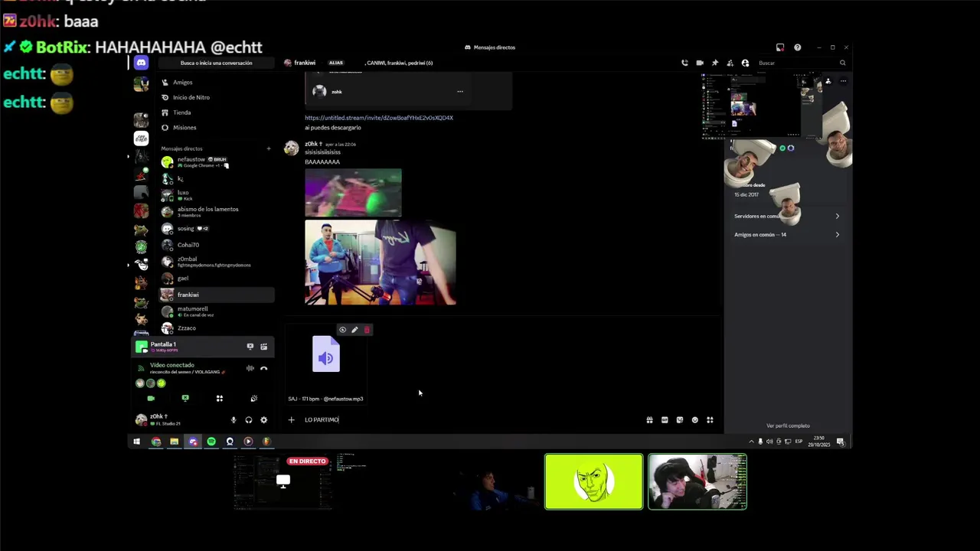Open group 'abismo de los lamentos'
Viewport: 980px width, 551px height.
(x=217, y=211)
